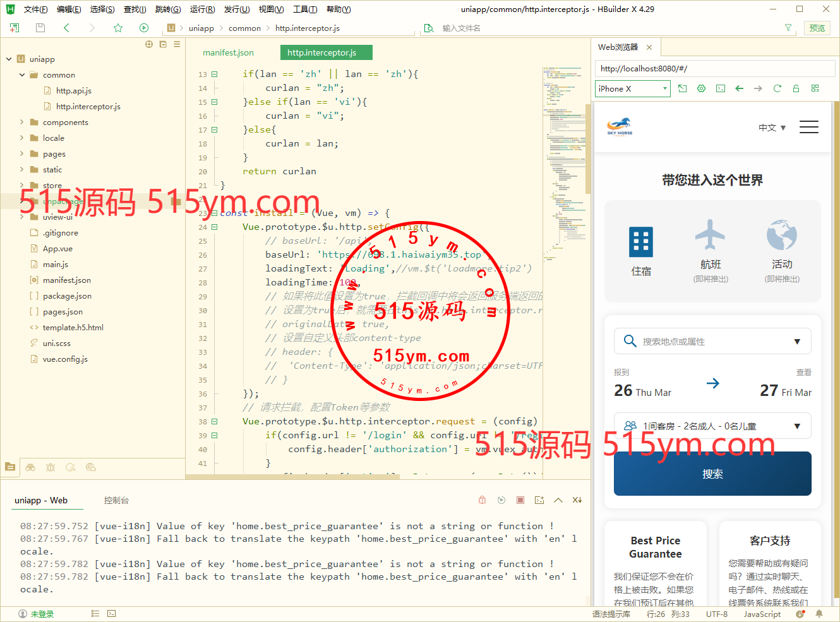Click the bookmark star icon
840x622 pixels.
tap(118, 28)
